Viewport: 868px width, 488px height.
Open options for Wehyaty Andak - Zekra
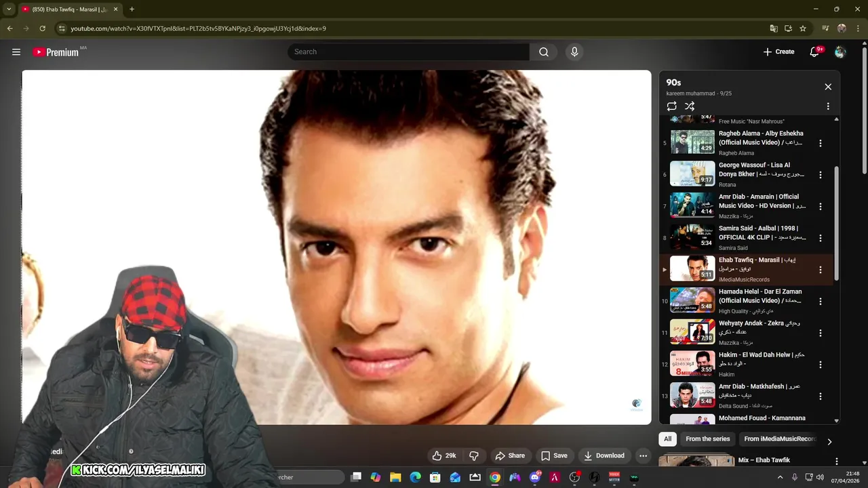tap(821, 333)
